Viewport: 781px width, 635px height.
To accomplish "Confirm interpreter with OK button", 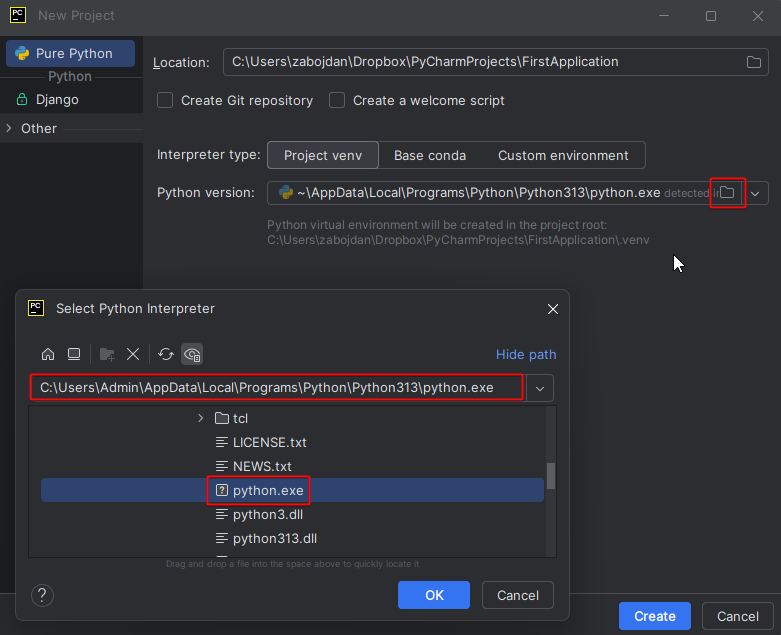I will (x=434, y=595).
